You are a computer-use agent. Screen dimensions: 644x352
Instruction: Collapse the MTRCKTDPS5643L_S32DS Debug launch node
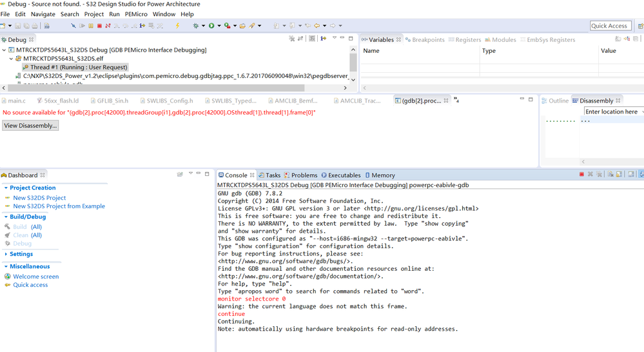pyautogui.click(x=4, y=50)
